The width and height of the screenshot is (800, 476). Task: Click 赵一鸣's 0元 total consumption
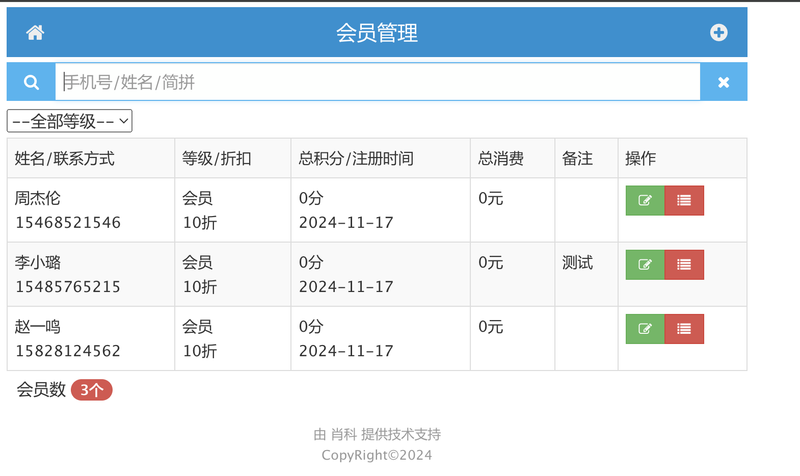pos(490,327)
